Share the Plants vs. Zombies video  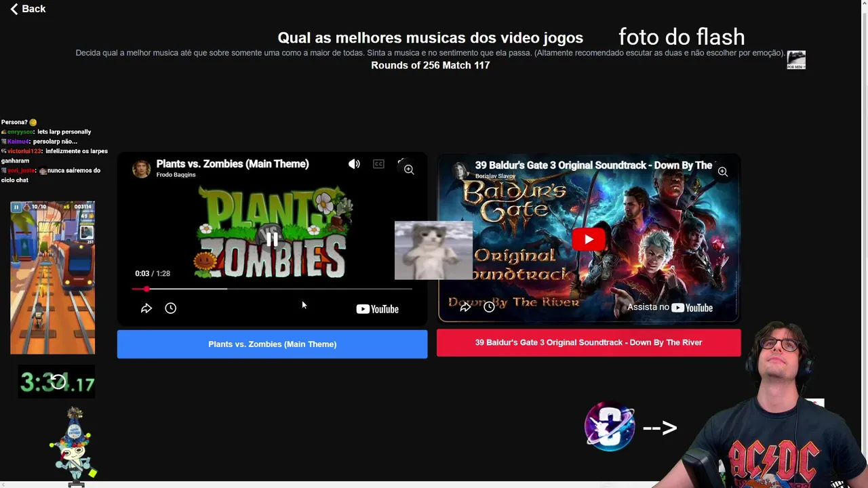146,308
